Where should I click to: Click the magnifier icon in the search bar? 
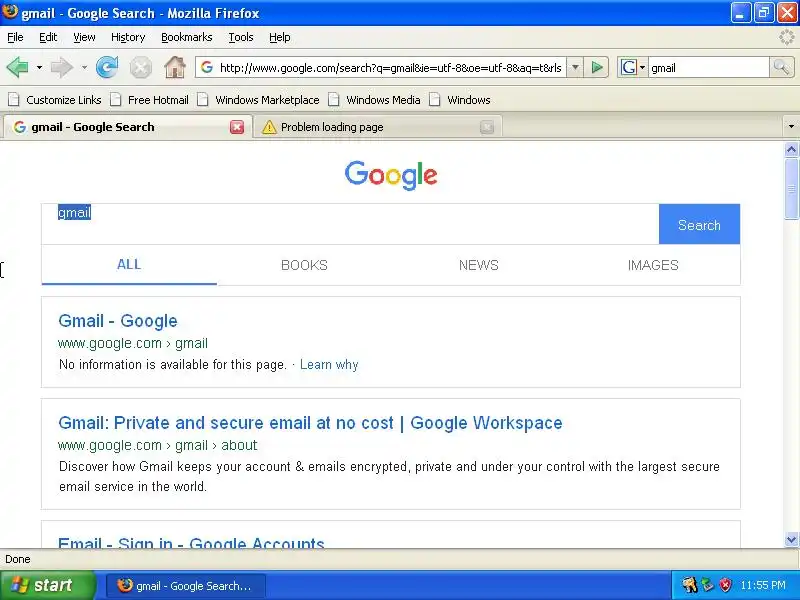coord(781,67)
